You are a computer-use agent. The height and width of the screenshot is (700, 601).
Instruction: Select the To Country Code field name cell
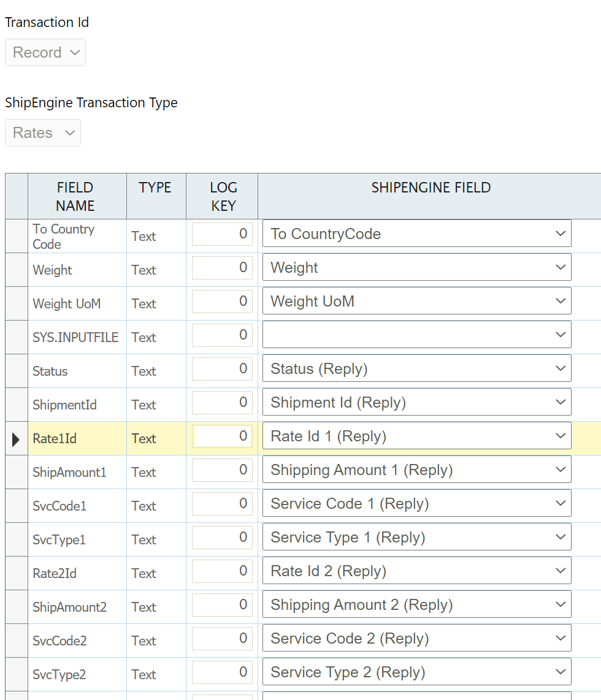77,236
